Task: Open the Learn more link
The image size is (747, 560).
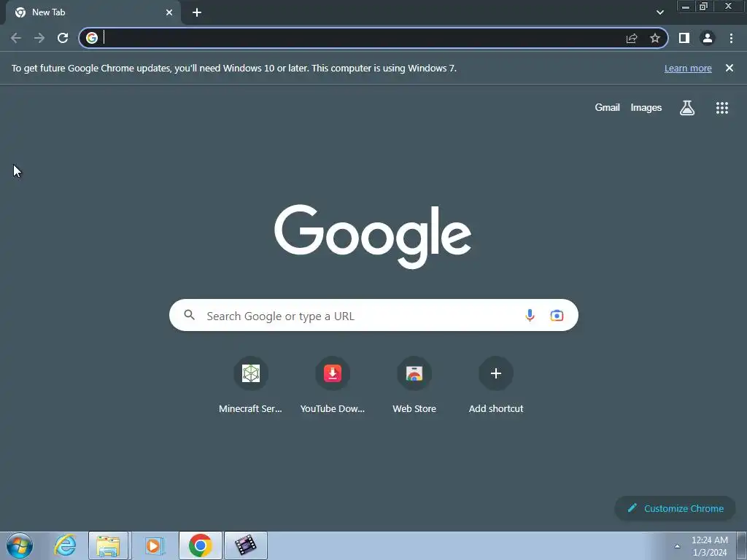Action: (x=688, y=68)
